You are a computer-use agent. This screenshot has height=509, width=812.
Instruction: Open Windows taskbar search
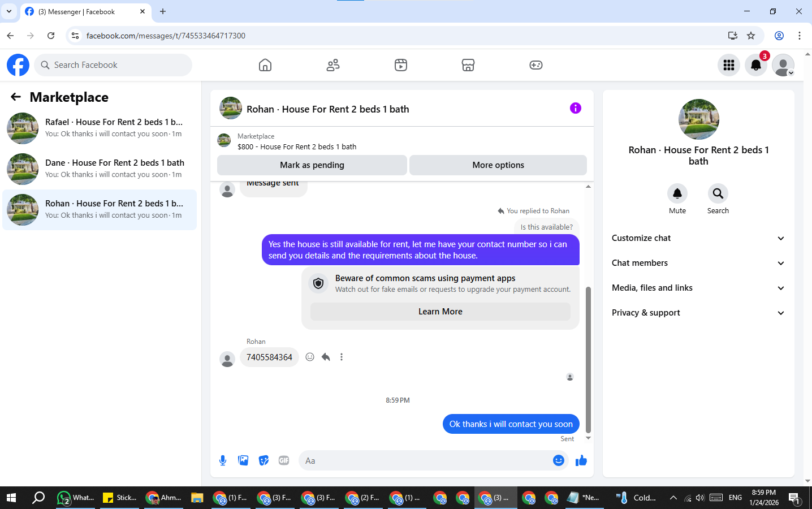(38, 498)
